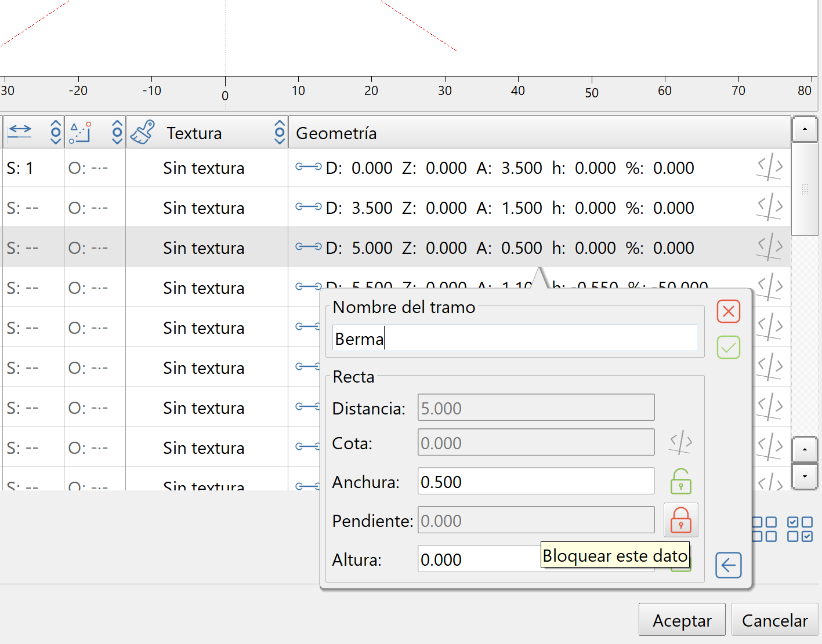This screenshot has height=644, width=822.
Task: Click the table scroll up arrow at top
Action: click(x=805, y=129)
